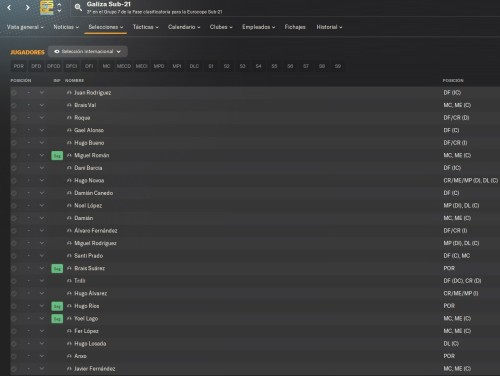This screenshot has height=376, width=500.
Task: Open the 'Selección internacional' view dropdown
Action: point(88,51)
